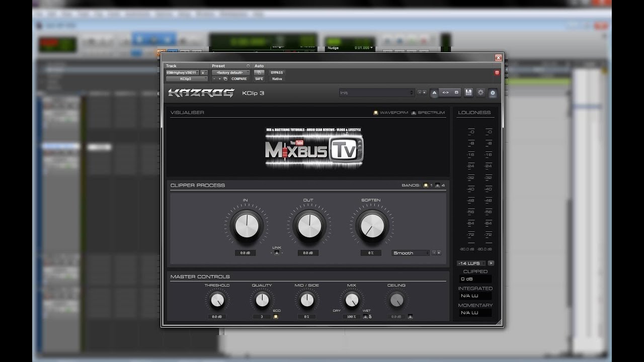This screenshot has width=644, height=362.
Task: Click the INTEGRATED N/A LU readout
Action: pyautogui.click(x=475, y=296)
